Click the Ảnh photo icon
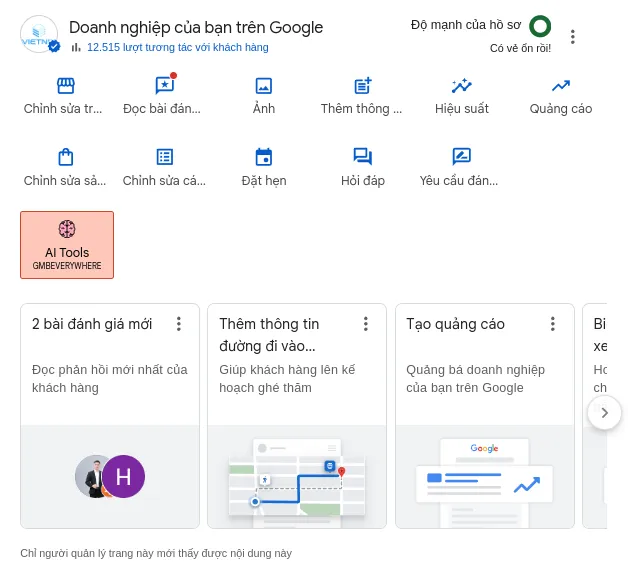Image resolution: width=628 pixels, height=577 pixels. (264, 87)
